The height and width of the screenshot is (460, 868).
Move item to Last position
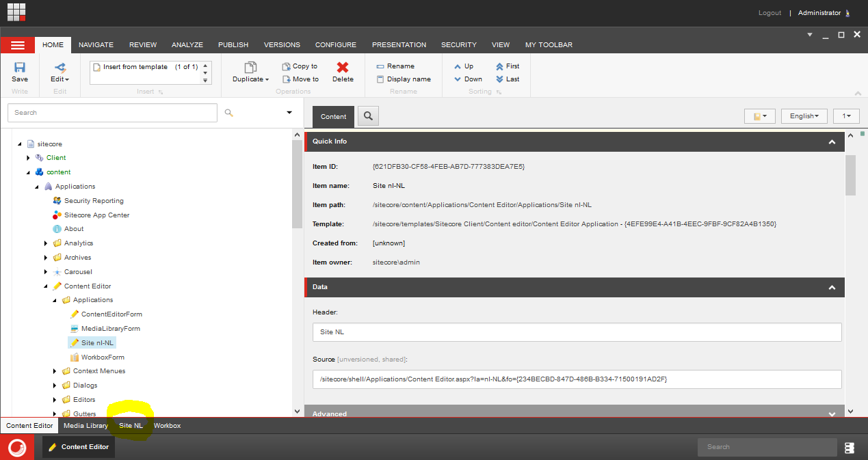[508, 79]
